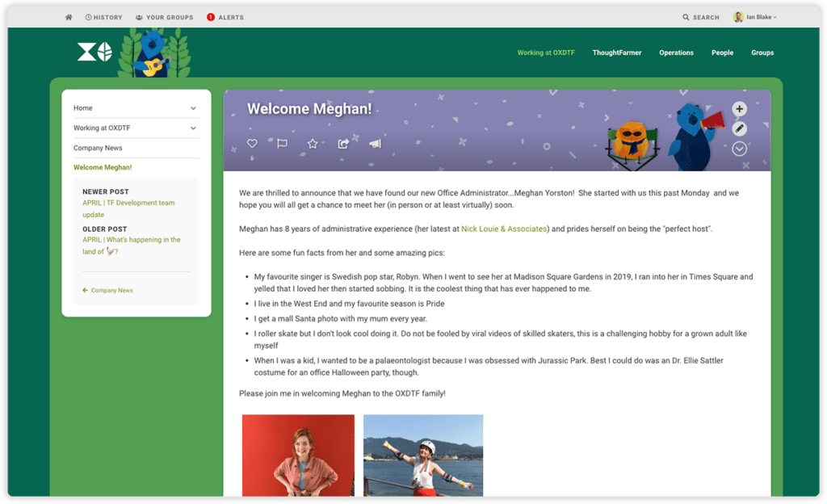Open search from the top bar
The image size is (827, 504).
point(699,16)
